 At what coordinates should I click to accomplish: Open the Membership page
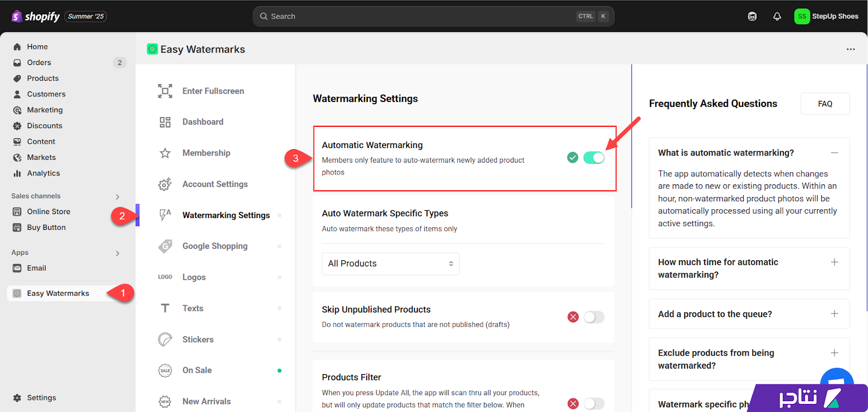(x=206, y=153)
